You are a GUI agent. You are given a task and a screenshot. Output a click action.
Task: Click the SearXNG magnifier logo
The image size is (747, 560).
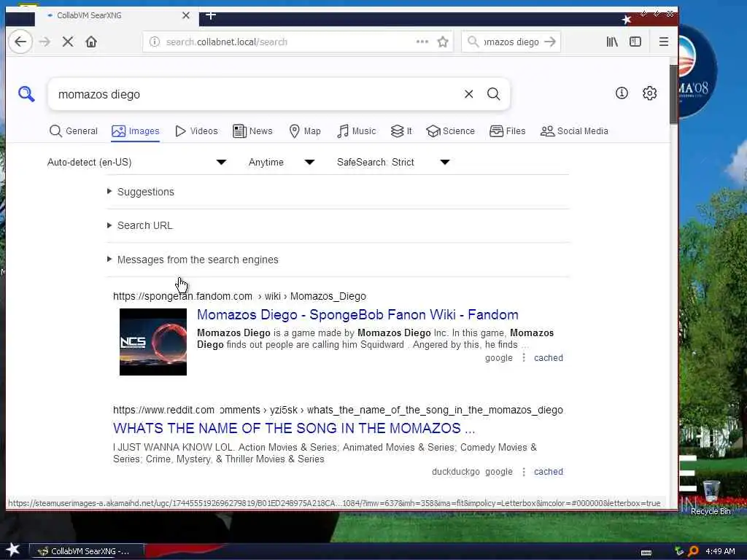pyautogui.click(x=26, y=94)
